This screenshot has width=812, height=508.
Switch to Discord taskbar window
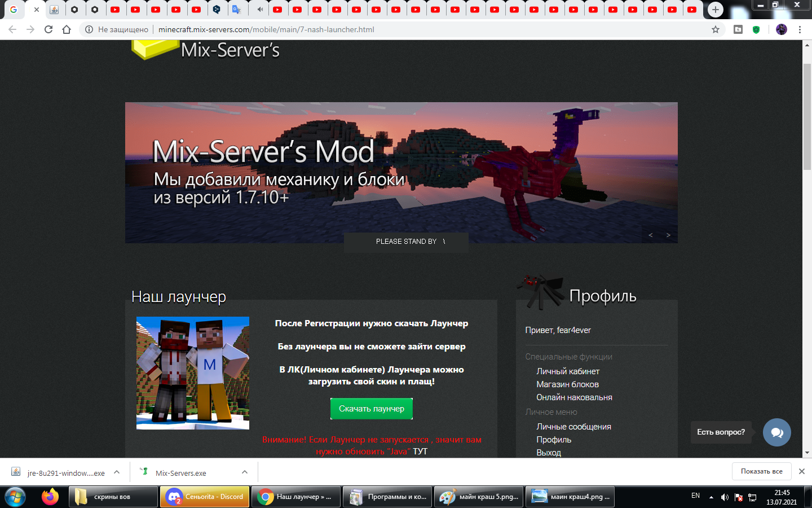(205, 497)
